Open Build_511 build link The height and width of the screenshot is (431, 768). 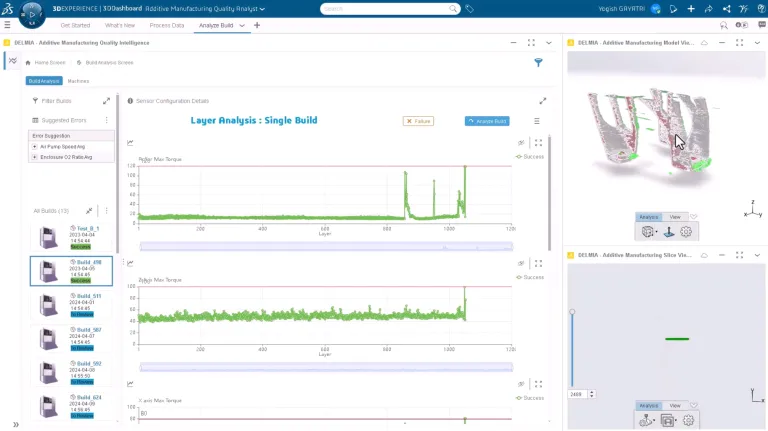coord(89,296)
